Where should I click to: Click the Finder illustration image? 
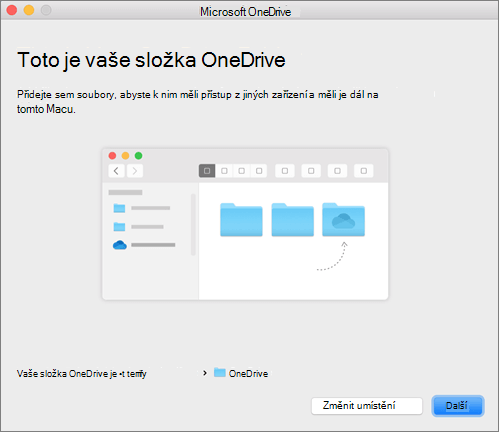tap(245, 224)
